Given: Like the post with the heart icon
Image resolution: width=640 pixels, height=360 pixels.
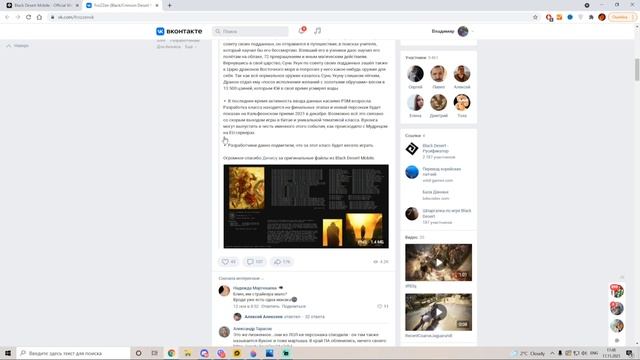Looking at the screenshot, I should [229, 262].
